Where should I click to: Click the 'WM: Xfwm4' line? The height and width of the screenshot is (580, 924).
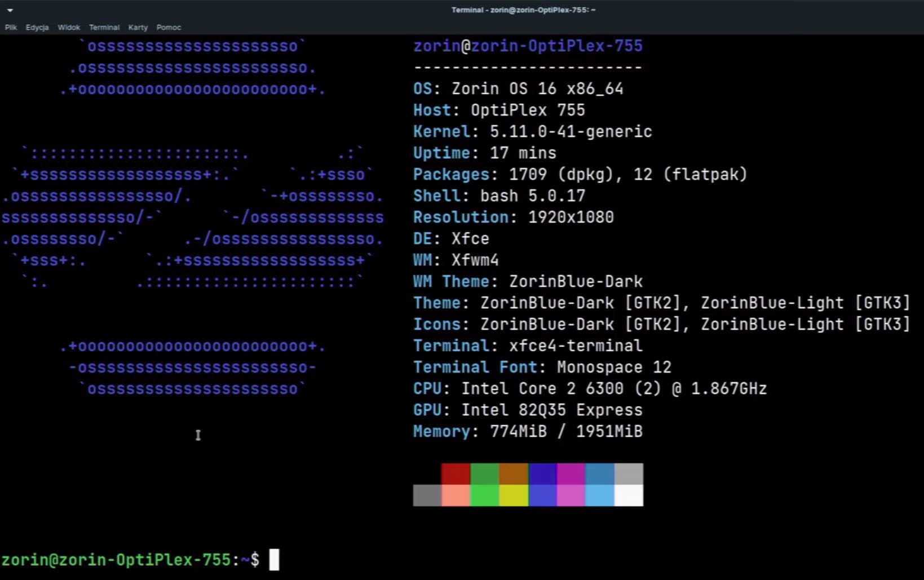point(456,260)
